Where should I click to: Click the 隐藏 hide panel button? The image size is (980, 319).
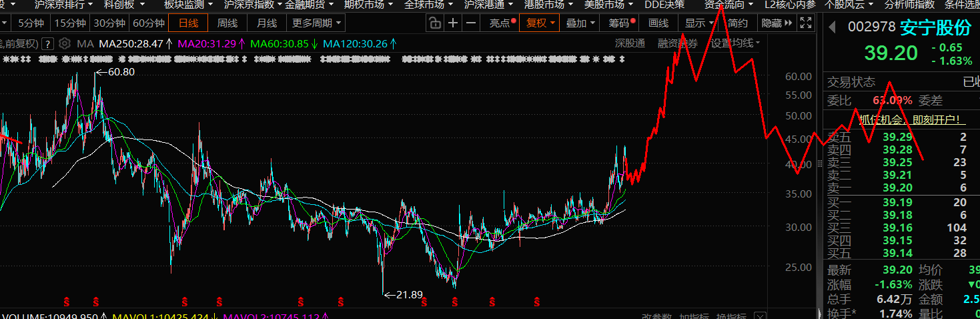(x=777, y=23)
